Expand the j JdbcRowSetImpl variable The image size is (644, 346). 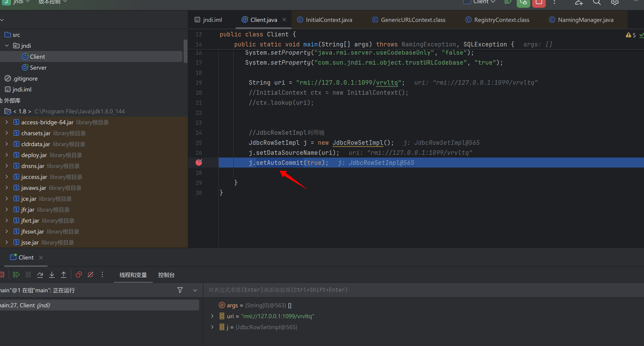point(212,327)
